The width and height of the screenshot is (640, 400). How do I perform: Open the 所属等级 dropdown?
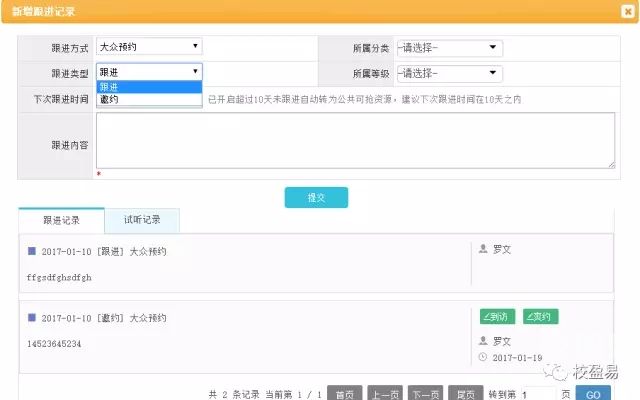click(449, 73)
